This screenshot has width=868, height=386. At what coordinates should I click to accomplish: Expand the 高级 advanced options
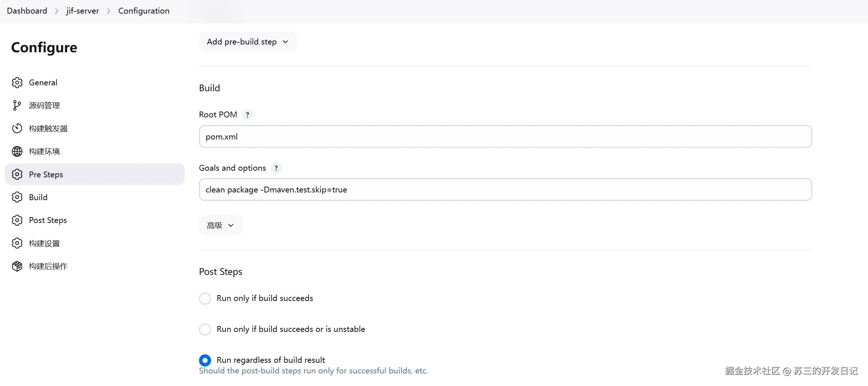[220, 225]
